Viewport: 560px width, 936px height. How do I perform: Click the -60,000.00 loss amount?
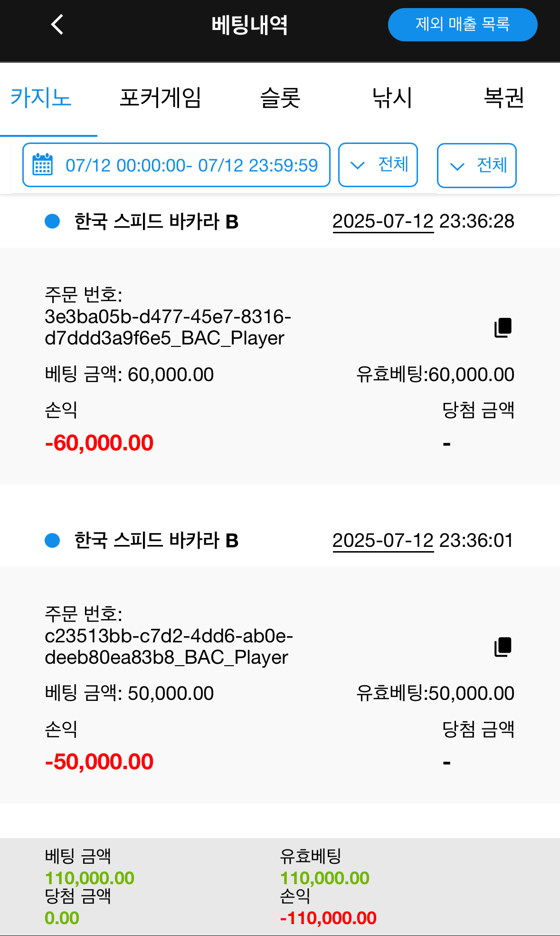tap(99, 443)
